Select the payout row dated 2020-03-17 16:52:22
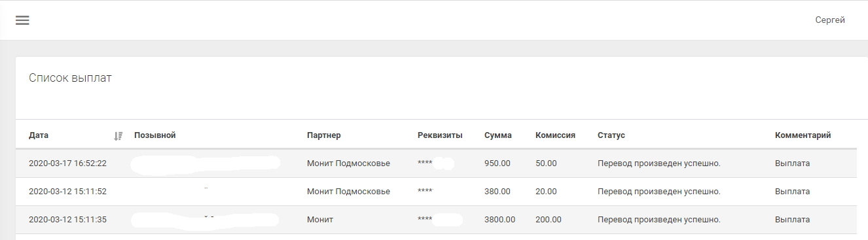 tap(436, 163)
